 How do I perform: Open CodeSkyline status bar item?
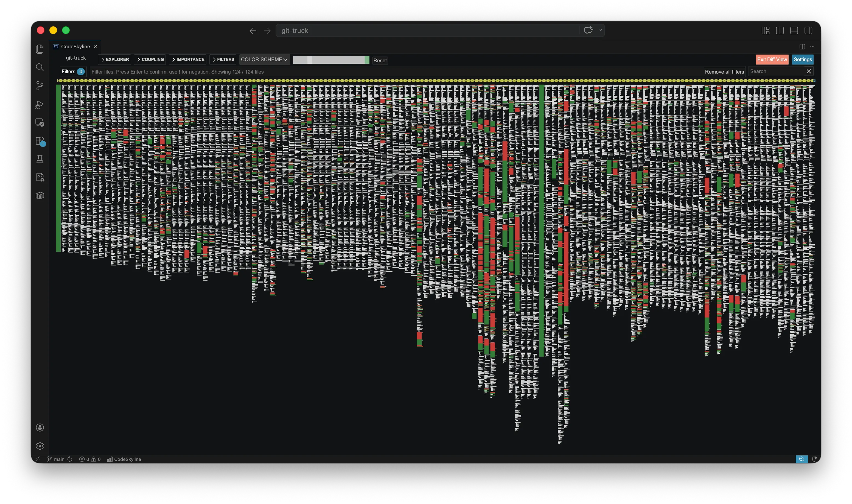[124, 459]
